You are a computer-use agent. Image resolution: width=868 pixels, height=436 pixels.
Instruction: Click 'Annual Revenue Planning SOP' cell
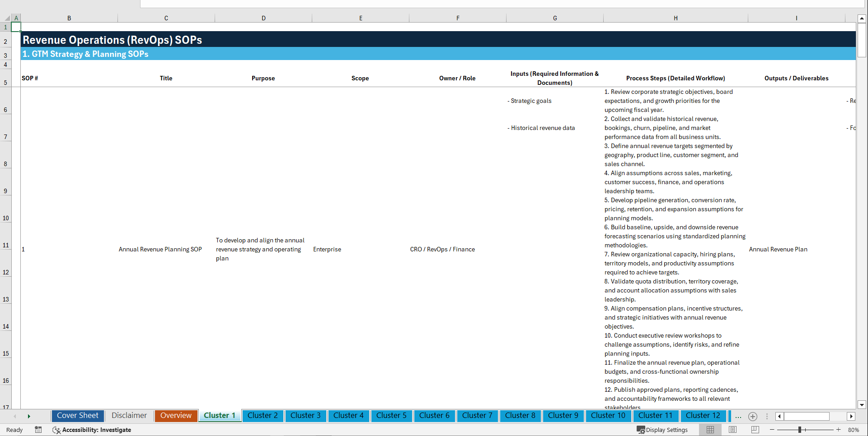coord(160,249)
